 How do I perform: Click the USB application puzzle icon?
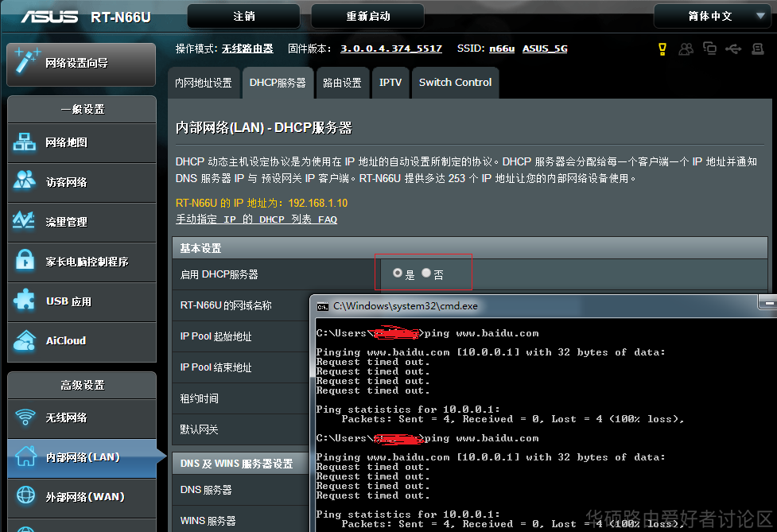pyautogui.click(x=24, y=300)
